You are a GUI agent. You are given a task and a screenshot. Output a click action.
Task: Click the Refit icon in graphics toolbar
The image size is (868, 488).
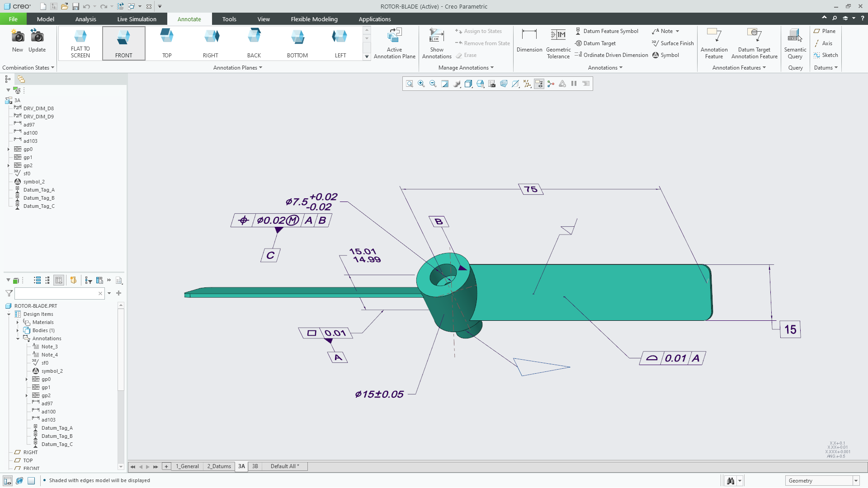409,84
